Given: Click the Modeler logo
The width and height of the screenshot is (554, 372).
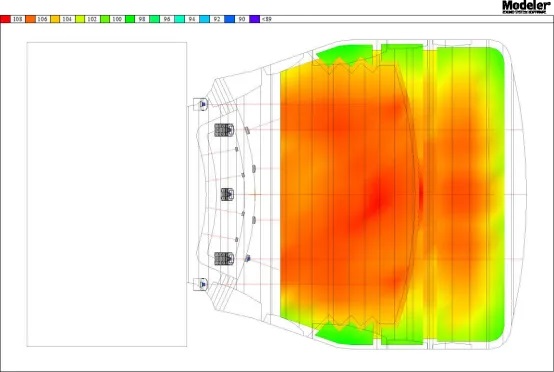Looking at the screenshot, I should coord(526,6).
